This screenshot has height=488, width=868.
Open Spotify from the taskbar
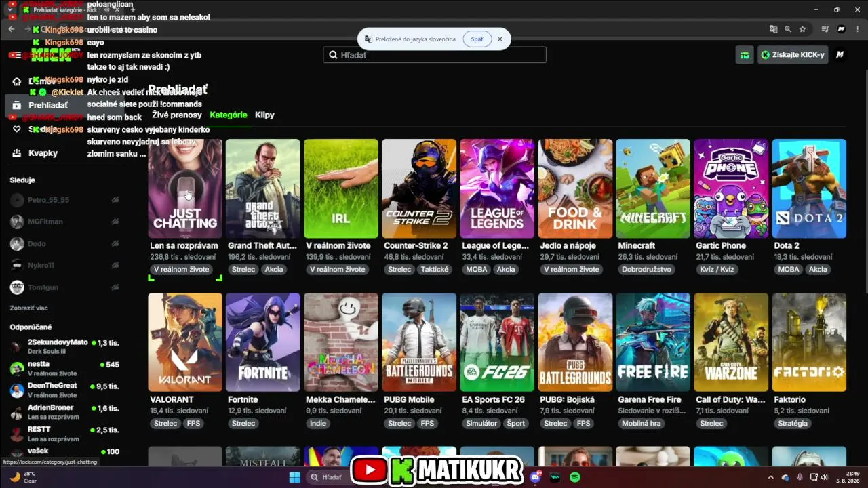(x=575, y=477)
